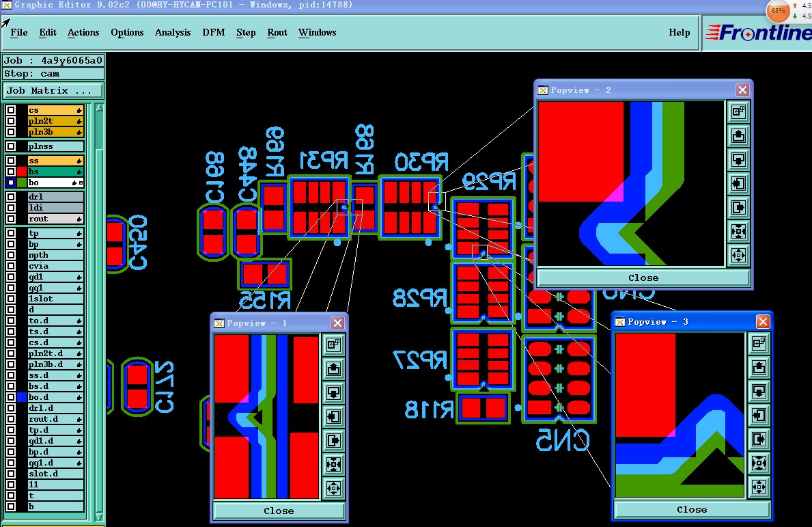Pan right in Popview 3

click(759, 439)
